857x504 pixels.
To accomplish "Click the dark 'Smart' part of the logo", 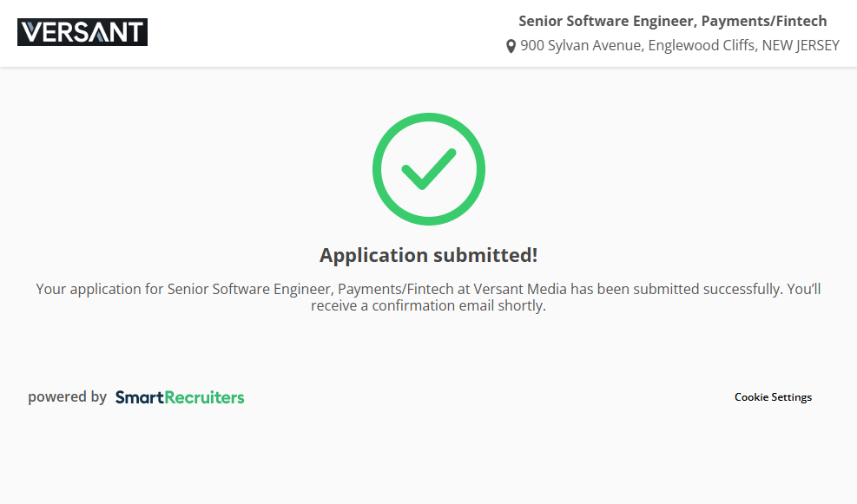I will (139, 397).
